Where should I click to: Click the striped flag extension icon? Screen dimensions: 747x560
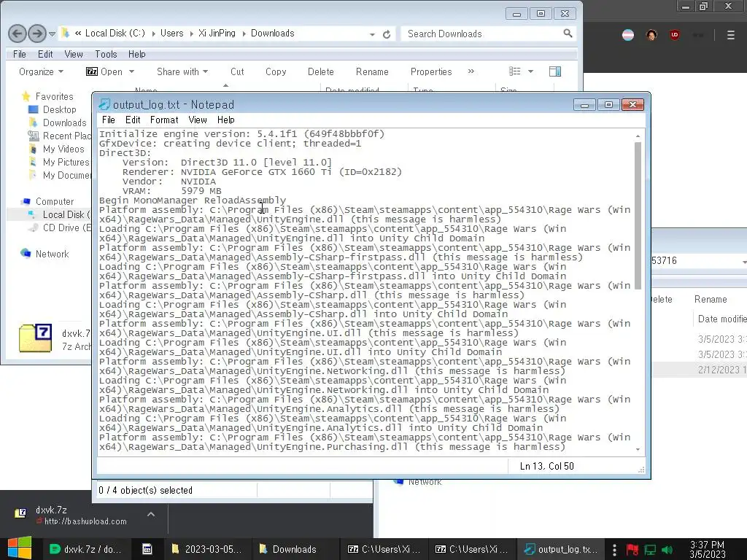pyautogui.click(x=628, y=35)
